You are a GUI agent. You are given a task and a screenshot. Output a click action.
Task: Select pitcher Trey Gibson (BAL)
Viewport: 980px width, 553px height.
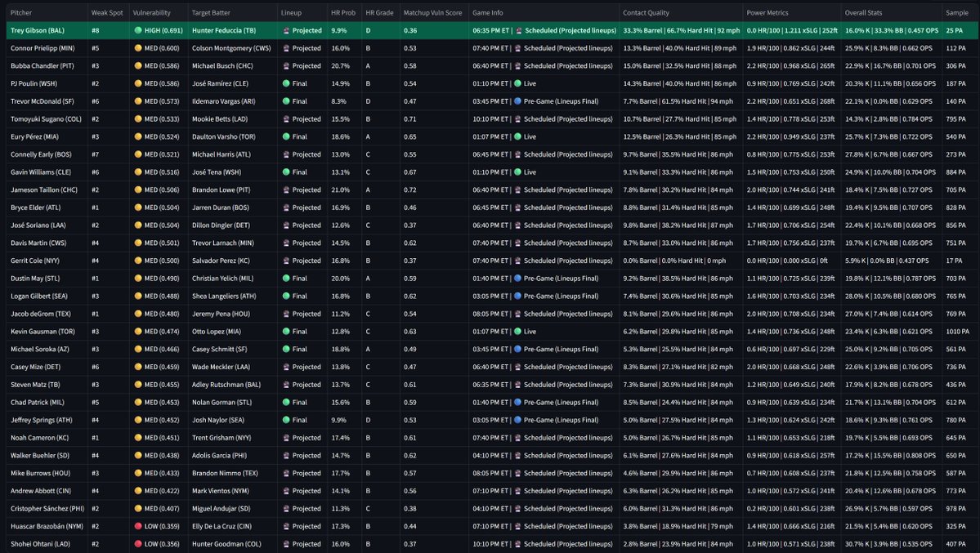click(38, 30)
